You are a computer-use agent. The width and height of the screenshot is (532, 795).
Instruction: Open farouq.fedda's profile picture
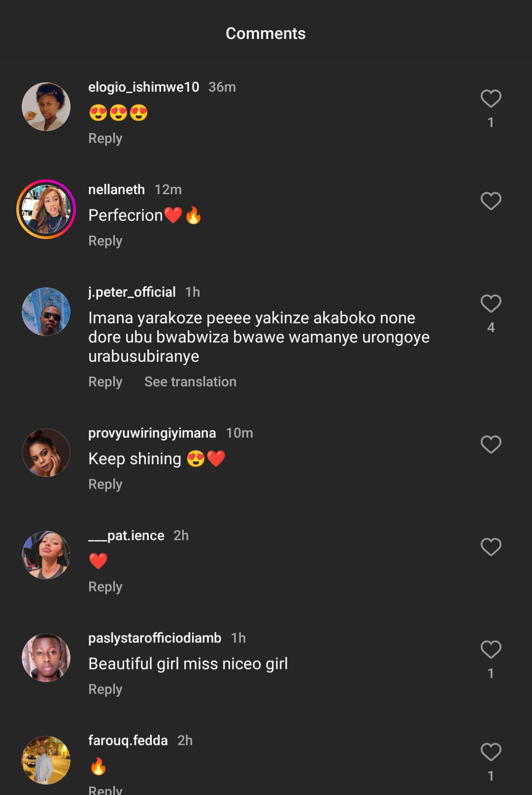46,760
